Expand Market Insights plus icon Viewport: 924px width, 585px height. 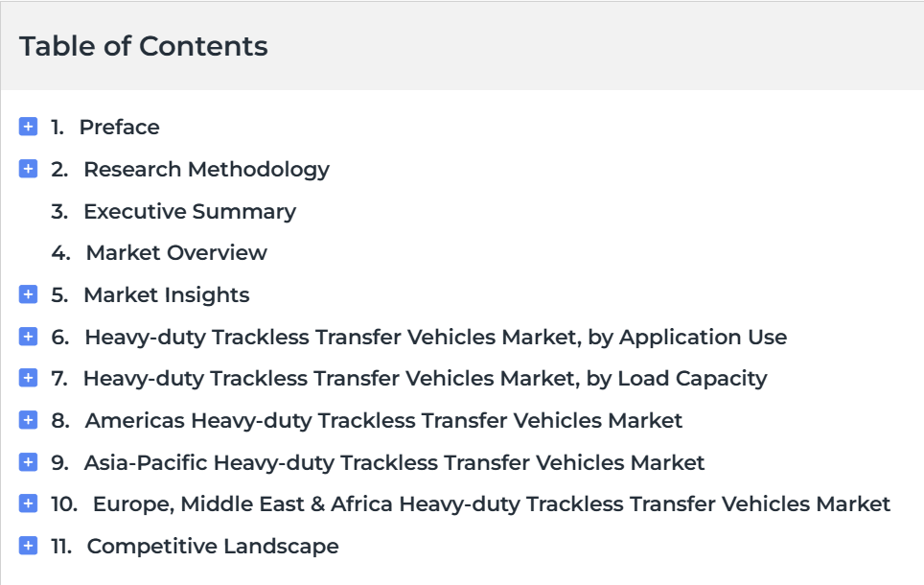[x=29, y=294]
